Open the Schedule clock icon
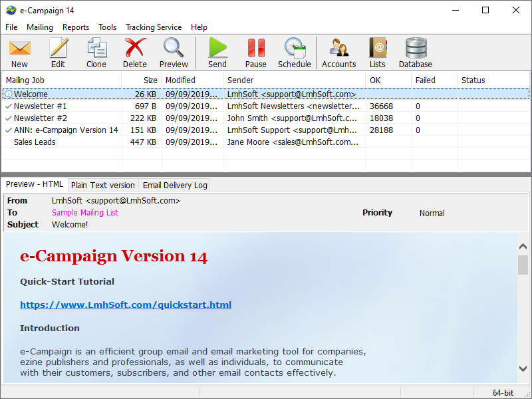The image size is (532, 399). coord(294,53)
